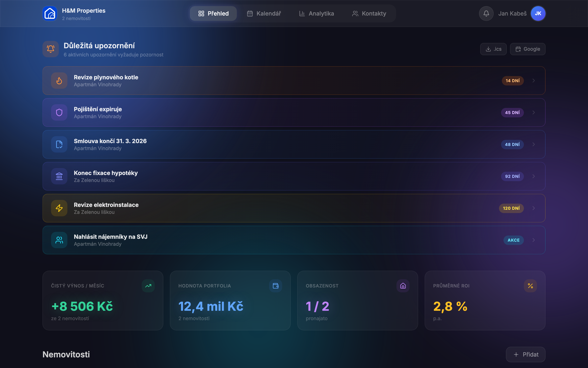Click '6 aktivních upozornění vyžaduje pozornost' subtitle

113,55
